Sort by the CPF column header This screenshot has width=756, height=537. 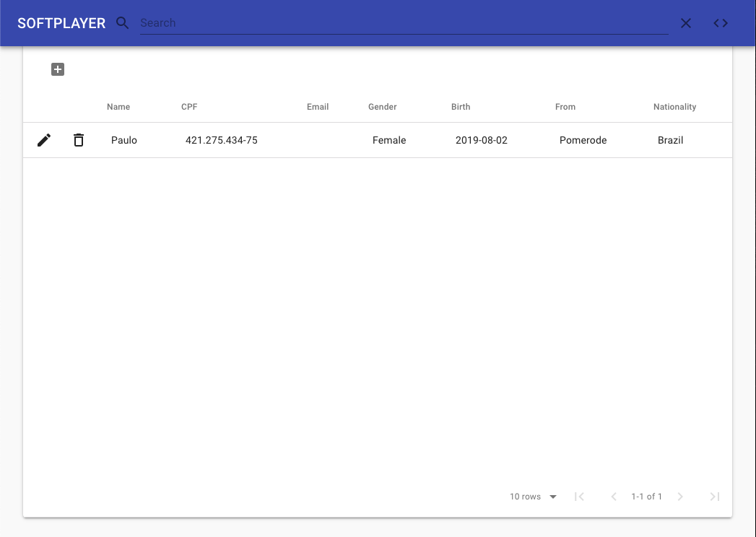(x=189, y=107)
